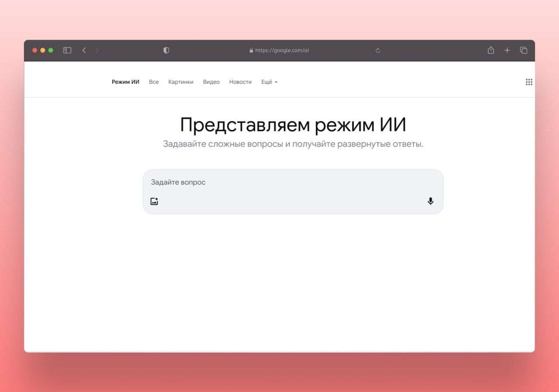Switch to the Режим ИИ tab
Screen dimensions: 559x392
(125, 82)
